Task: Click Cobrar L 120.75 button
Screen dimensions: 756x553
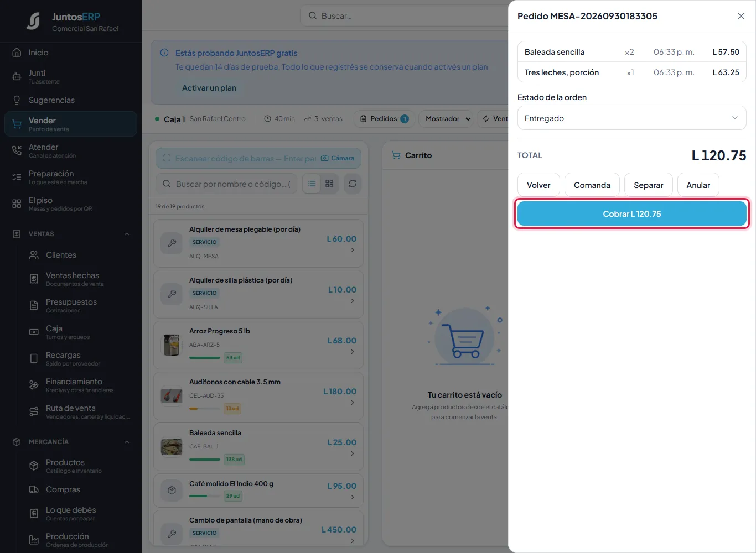Action: click(x=631, y=213)
